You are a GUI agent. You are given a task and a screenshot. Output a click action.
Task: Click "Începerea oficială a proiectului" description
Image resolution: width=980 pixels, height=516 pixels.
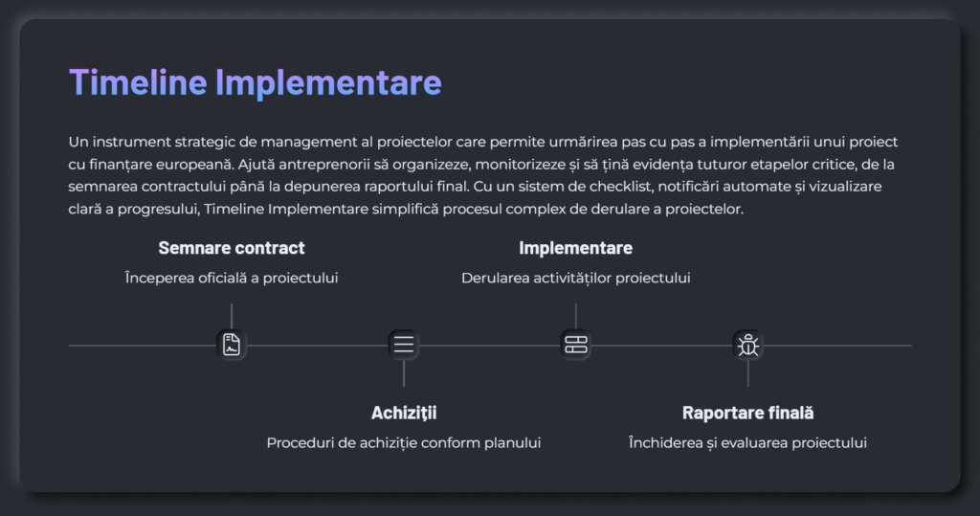click(232, 278)
